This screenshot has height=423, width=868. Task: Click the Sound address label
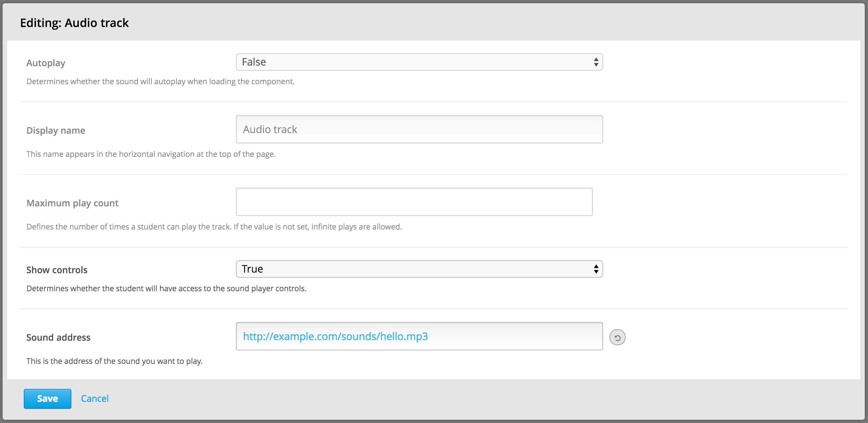pos(58,337)
